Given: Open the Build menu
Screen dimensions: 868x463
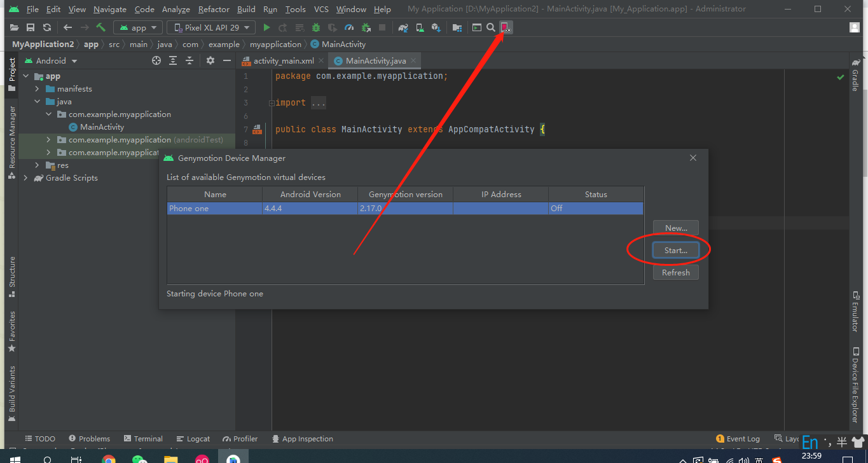Looking at the screenshot, I should tap(246, 10).
